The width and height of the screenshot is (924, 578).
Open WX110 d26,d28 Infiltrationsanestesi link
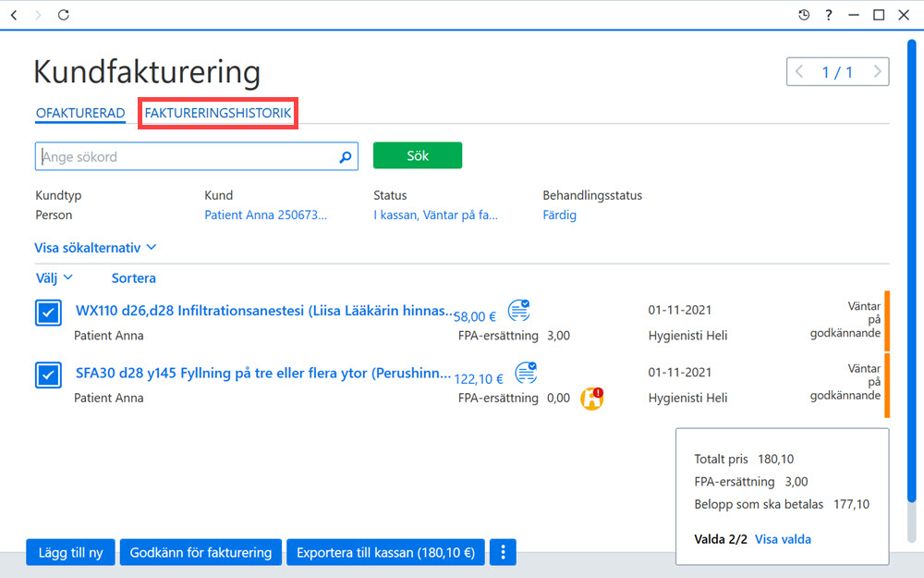click(x=264, y=310)
